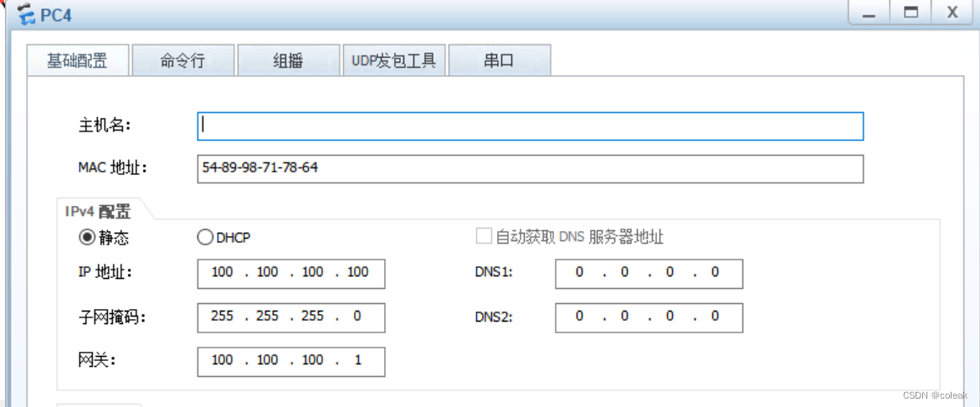
Task: Click the 子网掩码 label
Action: click(x=112, y=317)
